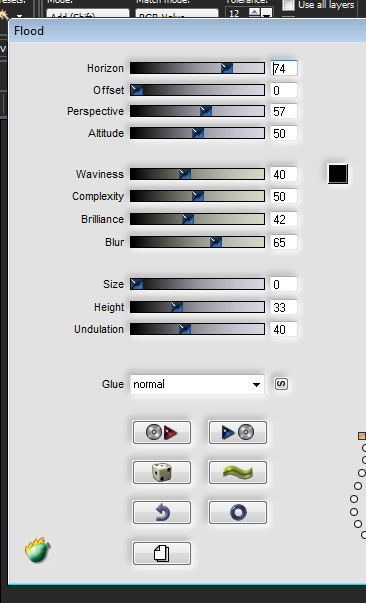Image resolution: width=366 pixels, height=603 pixels.
Task: Open the Glue mode dropdown
Action: coord(197,384)
